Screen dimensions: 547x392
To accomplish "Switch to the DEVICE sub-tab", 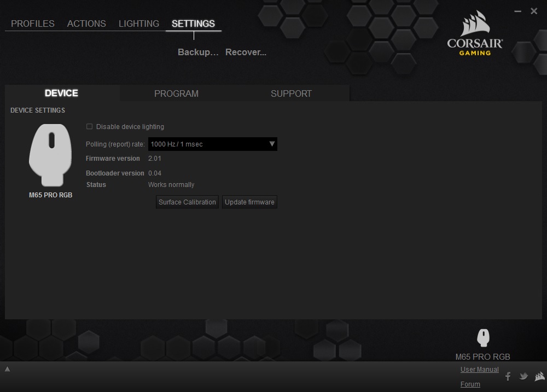I will point(61,93).
